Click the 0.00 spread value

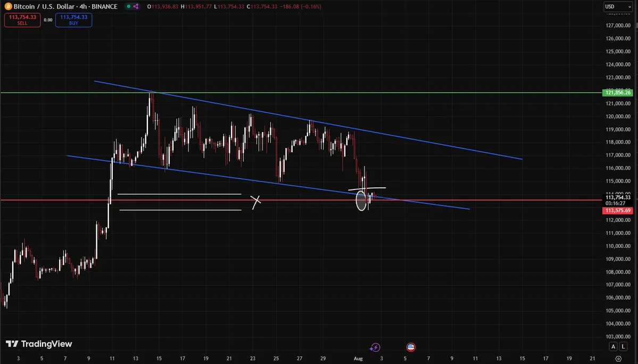click(x=48, y=20)
